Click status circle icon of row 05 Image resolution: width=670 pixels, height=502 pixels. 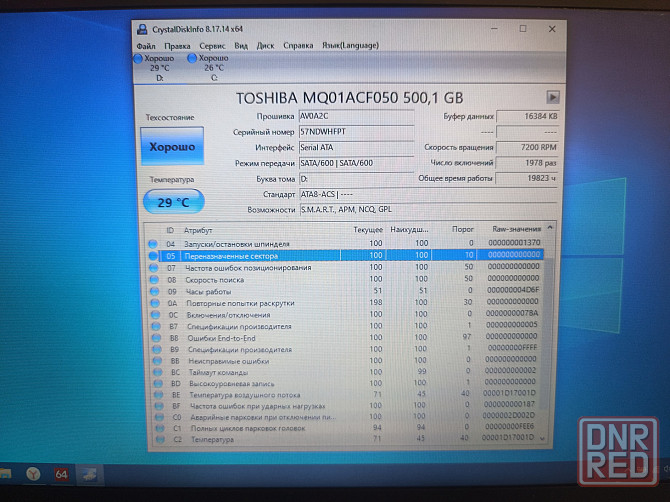pos(153,256)
